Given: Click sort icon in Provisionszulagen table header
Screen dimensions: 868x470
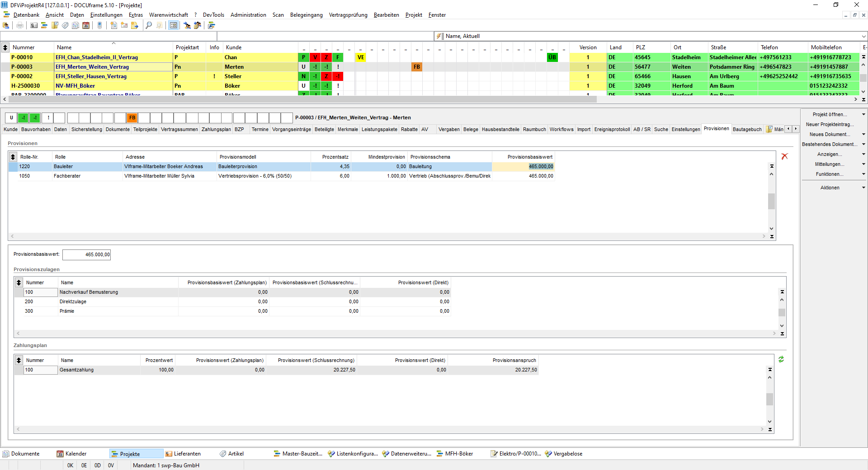Looking at the screenshot, I should tap(19, 282).
